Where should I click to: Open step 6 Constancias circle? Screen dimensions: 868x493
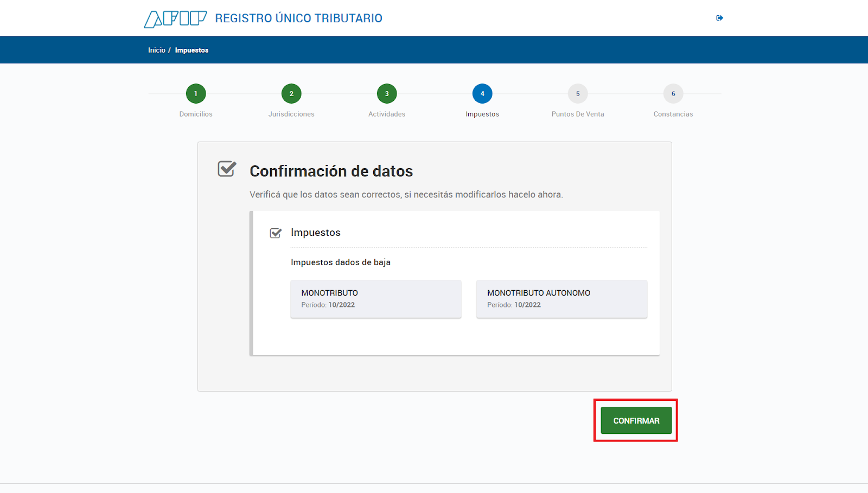[673, 94]
